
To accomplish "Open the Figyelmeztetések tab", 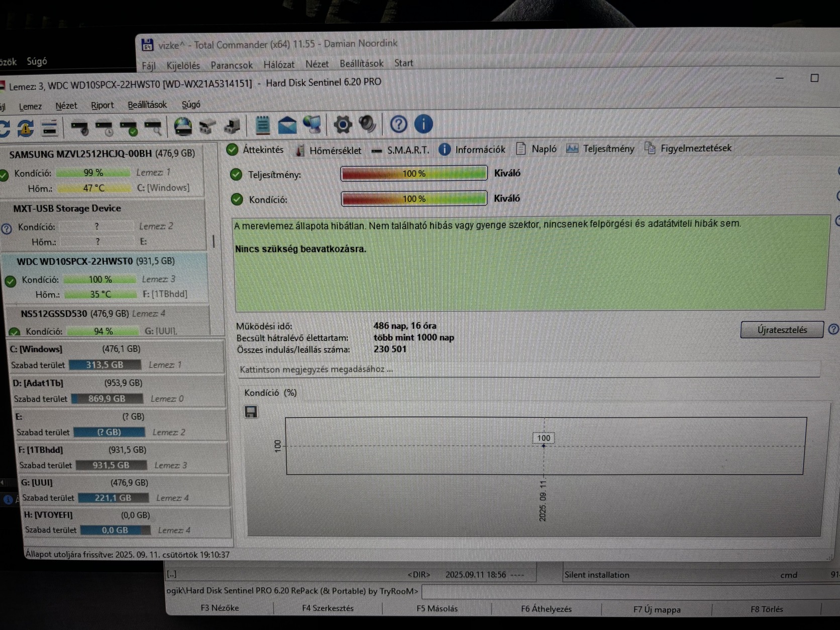I will pyautogui.click(x=688, y=148).
